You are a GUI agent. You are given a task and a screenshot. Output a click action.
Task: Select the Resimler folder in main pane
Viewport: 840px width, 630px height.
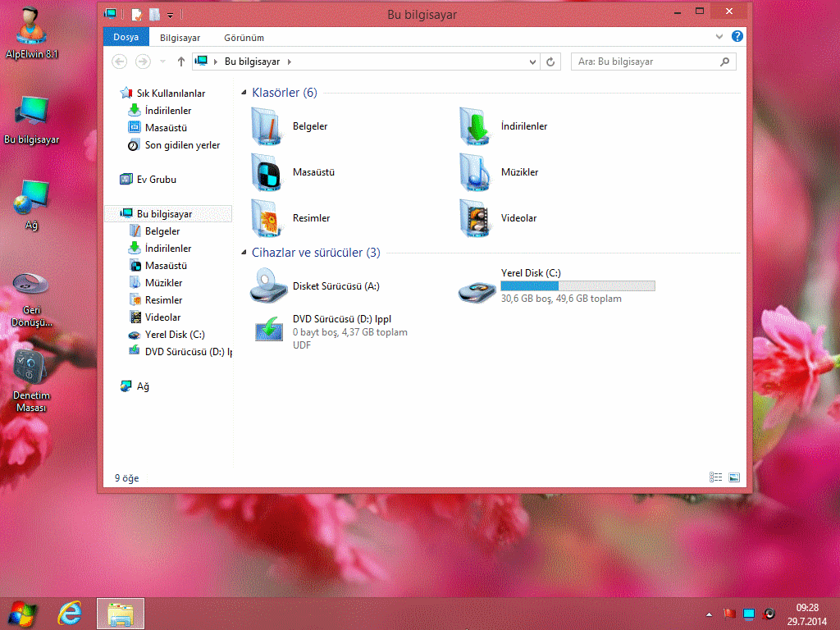(x=267, y=218)
